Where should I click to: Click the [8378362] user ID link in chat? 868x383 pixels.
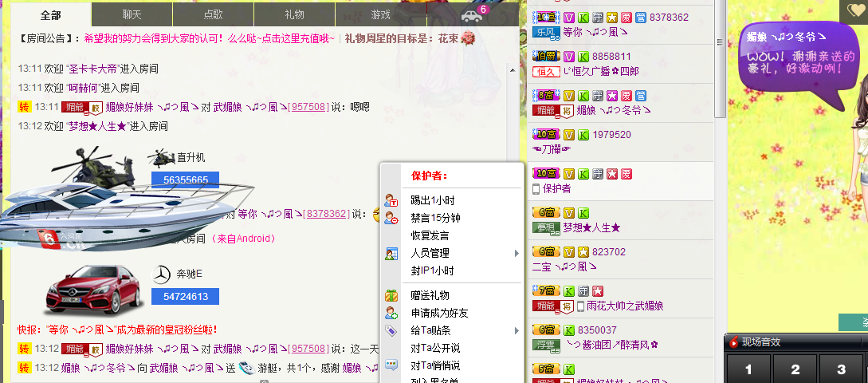pyautogui.click(x=326, y=214)
